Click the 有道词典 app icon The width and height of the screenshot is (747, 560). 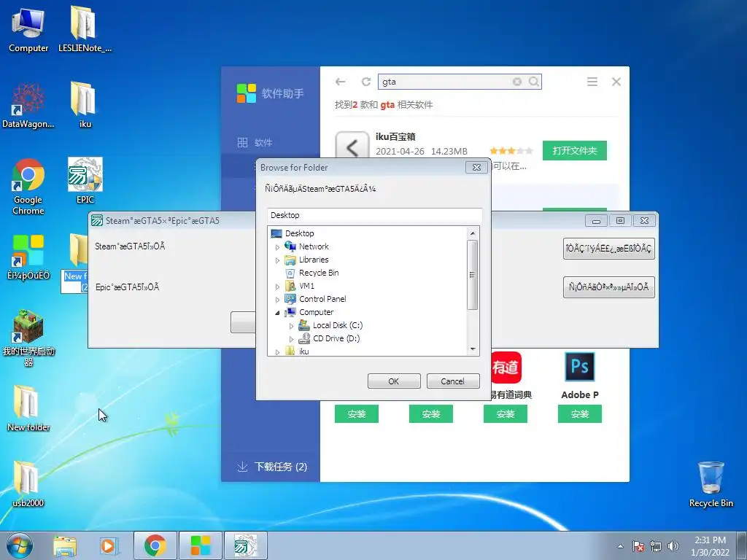506,367
